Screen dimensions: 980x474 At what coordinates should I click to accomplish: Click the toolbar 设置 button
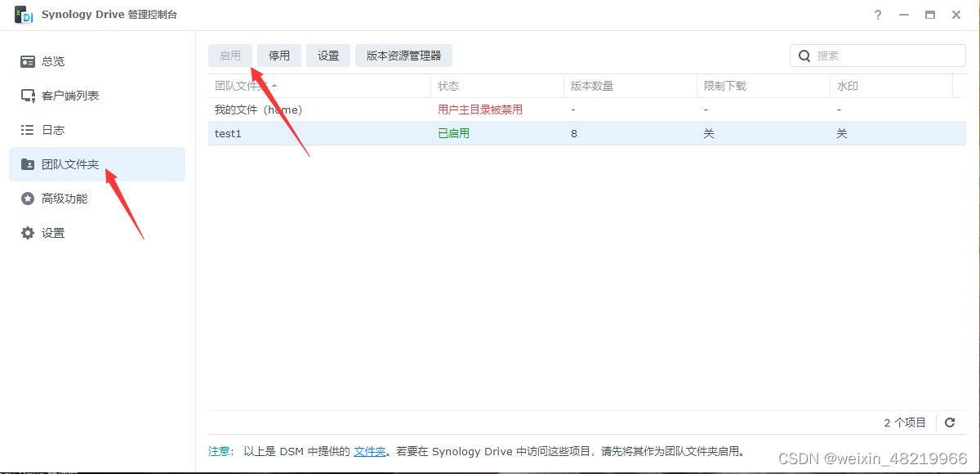(328, 56)
